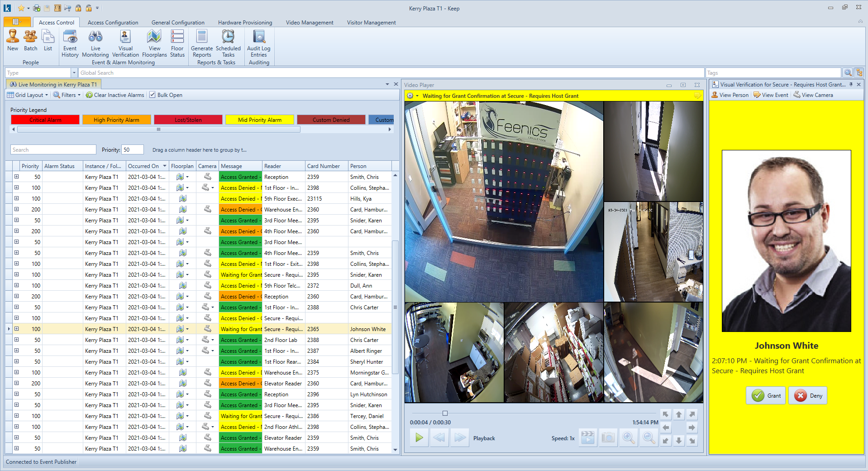868x471 pixels.
Task: Open Audit Log Entries
Action: (x=258, y=43)
